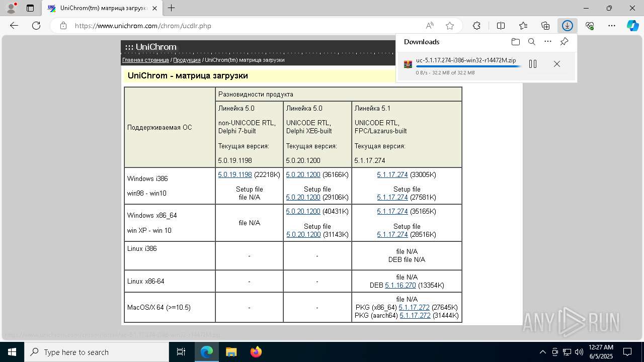This screenshot has height=362, width=644.
Task: Download 5.0.20.1200 (36166K) Windows i386
Action: [x=303, y=175]
